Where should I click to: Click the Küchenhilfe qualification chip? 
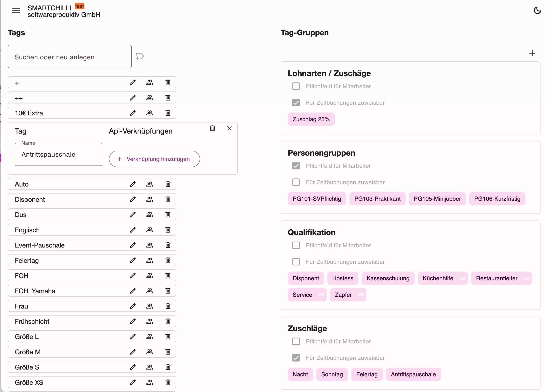[442, 278]
